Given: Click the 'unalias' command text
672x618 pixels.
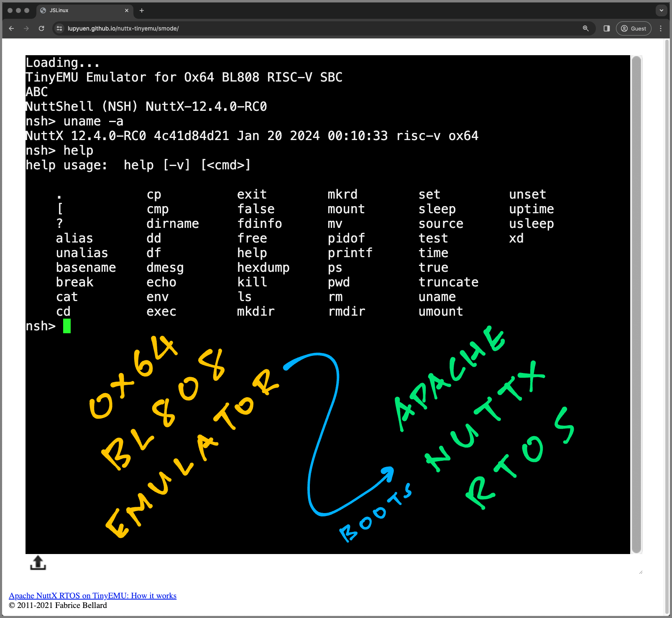Looking at the screenshot, I should click(82, 253).
